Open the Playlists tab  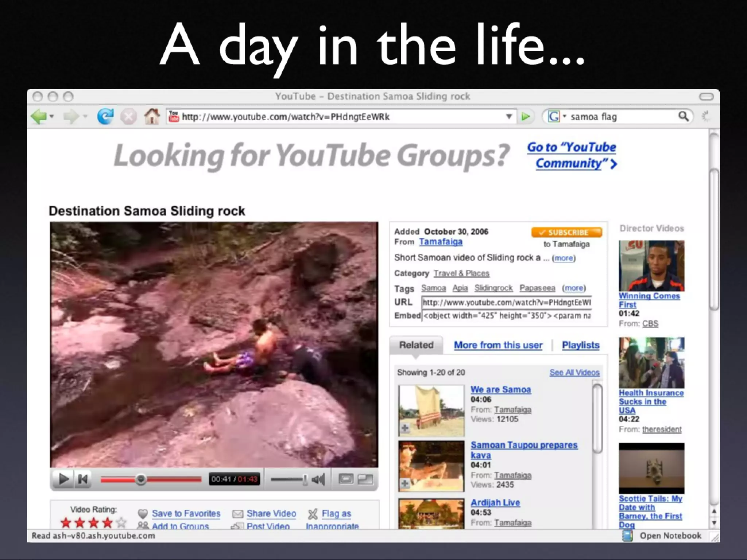coord(580,345)
